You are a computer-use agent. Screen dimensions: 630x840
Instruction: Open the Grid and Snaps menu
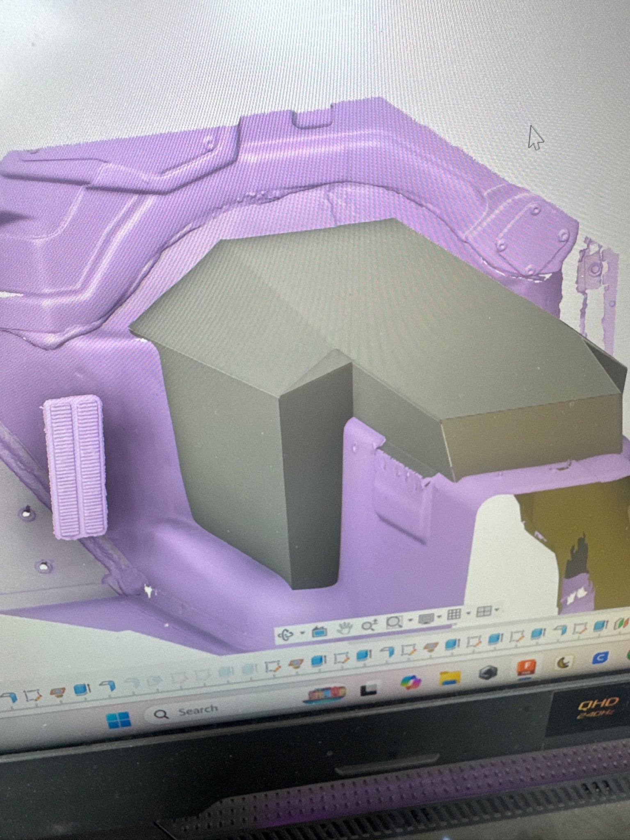pyautogui.click(x=454, y=615)
